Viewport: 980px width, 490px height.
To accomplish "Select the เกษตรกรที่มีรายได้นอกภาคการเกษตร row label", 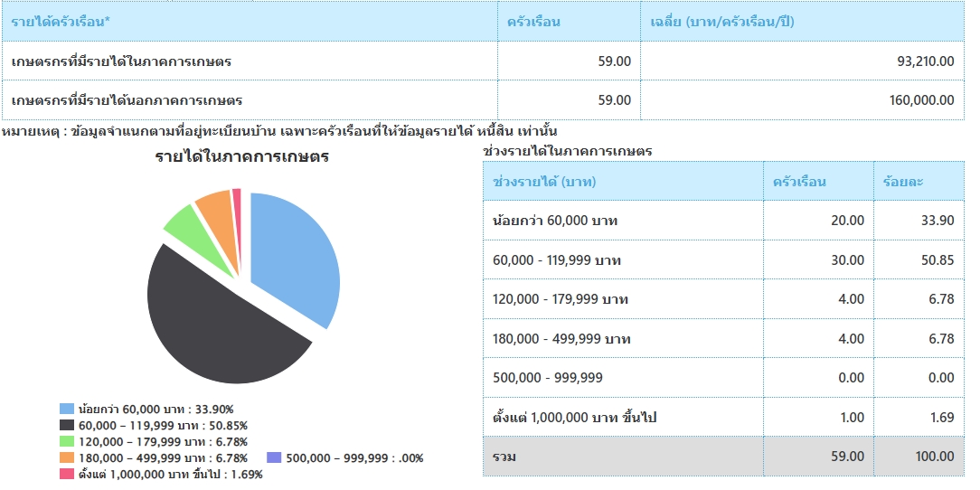I will 127,100.
